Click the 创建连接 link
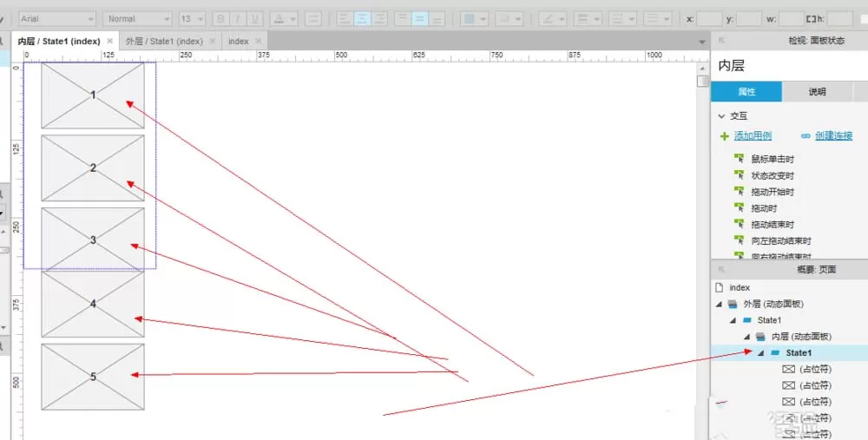 (x=833, y=136)
